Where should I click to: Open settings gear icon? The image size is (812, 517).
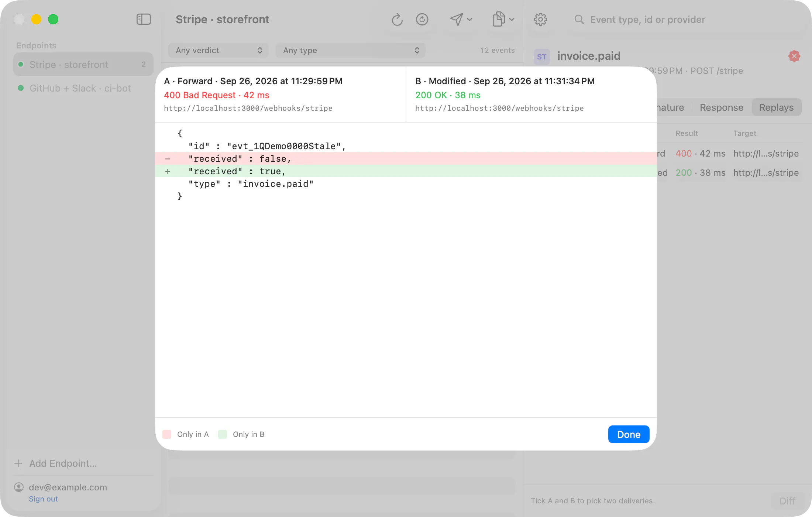coord(540,19)
